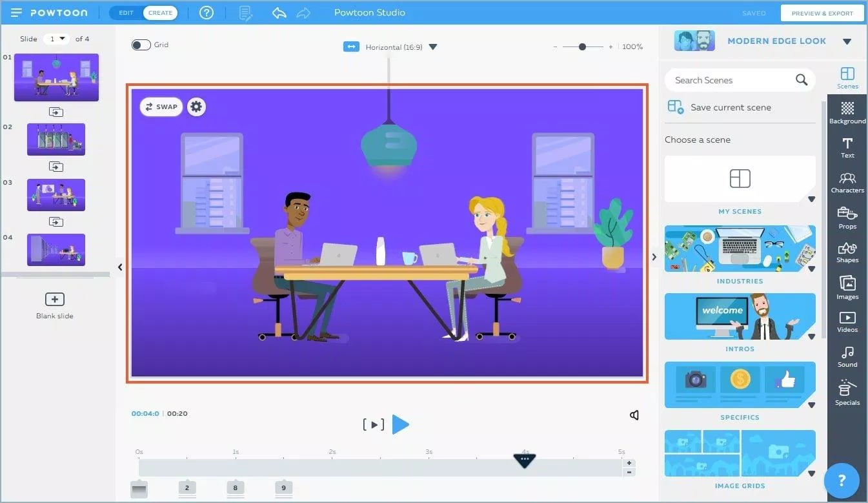
Task: Switch to the Scenes tab
Action: (x=847, y=77)
